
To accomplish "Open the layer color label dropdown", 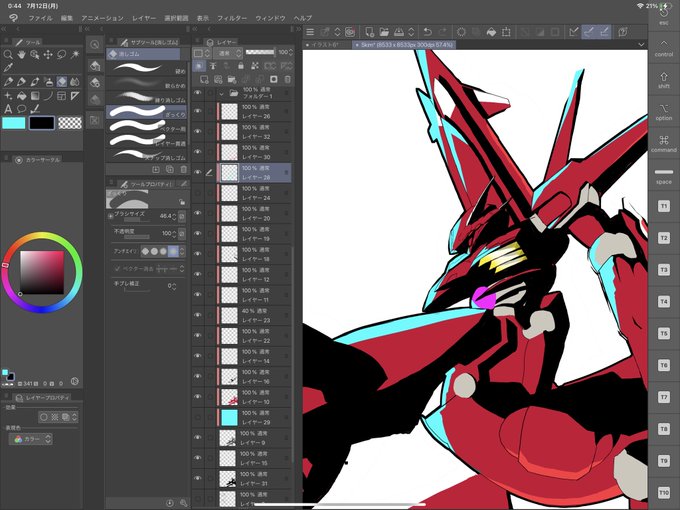I will (x=202, y=53).
